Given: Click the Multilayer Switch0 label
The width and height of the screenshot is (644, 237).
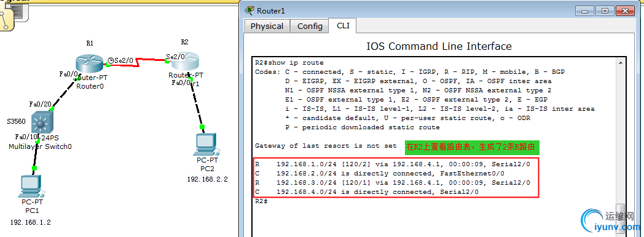Looking at the screenshot, I should [x=41, y=147].
